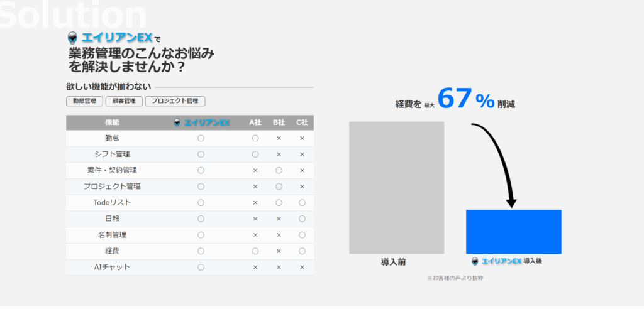Click the A社 circle in the 勤怠 row
This screenshot has width=644, height=309.
point(255,138)
